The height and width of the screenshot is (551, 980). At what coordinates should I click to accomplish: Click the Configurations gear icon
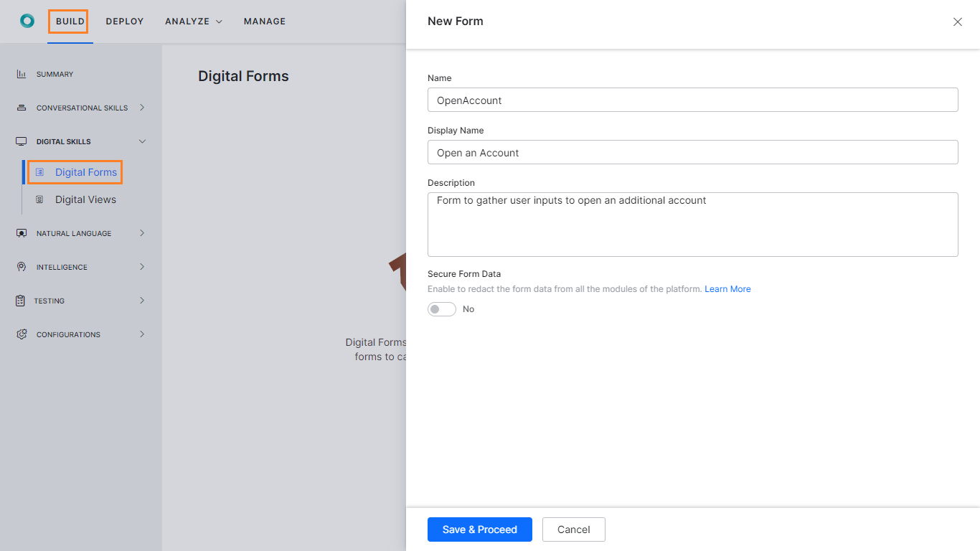click(x=21, y=334)
